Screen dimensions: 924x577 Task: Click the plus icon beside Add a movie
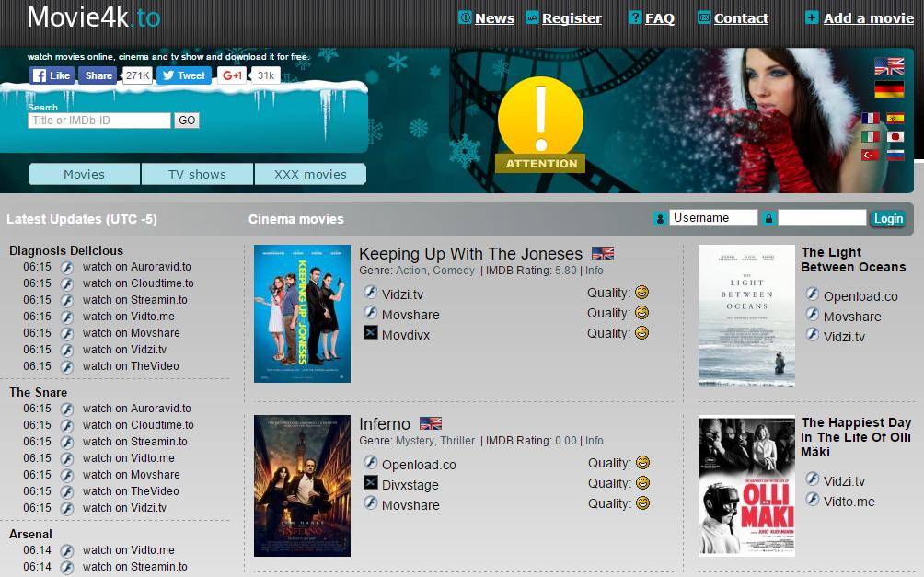point(812,17)
